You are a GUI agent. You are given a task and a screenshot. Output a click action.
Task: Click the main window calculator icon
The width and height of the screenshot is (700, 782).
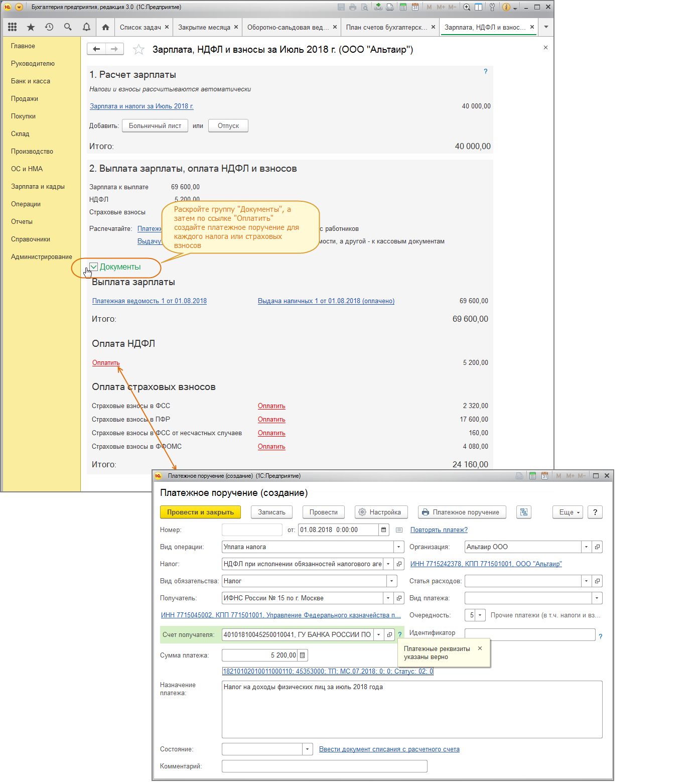tap(403, 7)
